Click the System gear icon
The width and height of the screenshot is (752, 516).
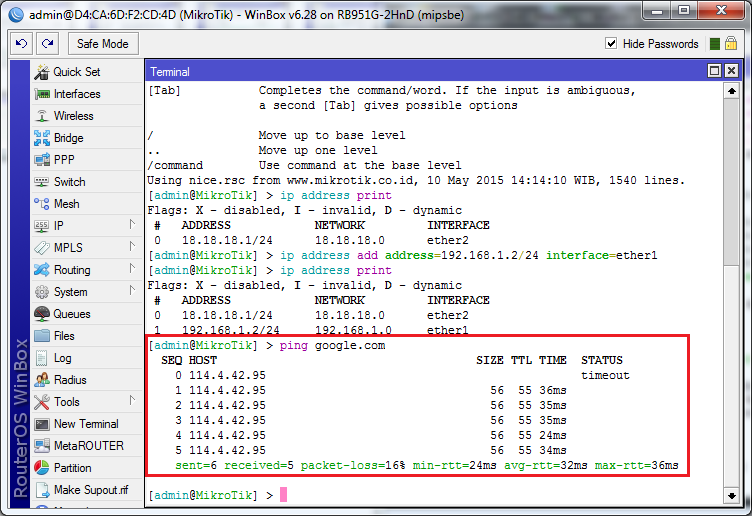tap(42, 292)
